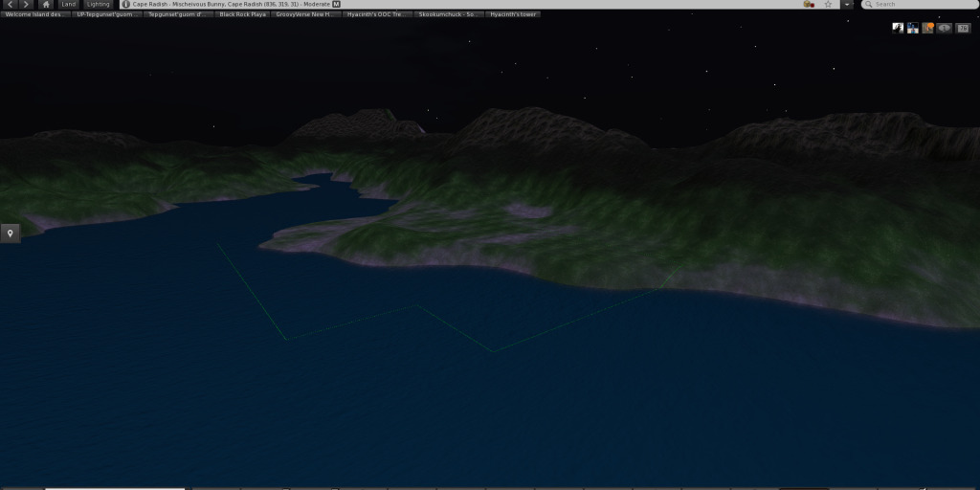Click the first status icon at top right
Screen dimensions: 980x490
[x=898, y=28]
